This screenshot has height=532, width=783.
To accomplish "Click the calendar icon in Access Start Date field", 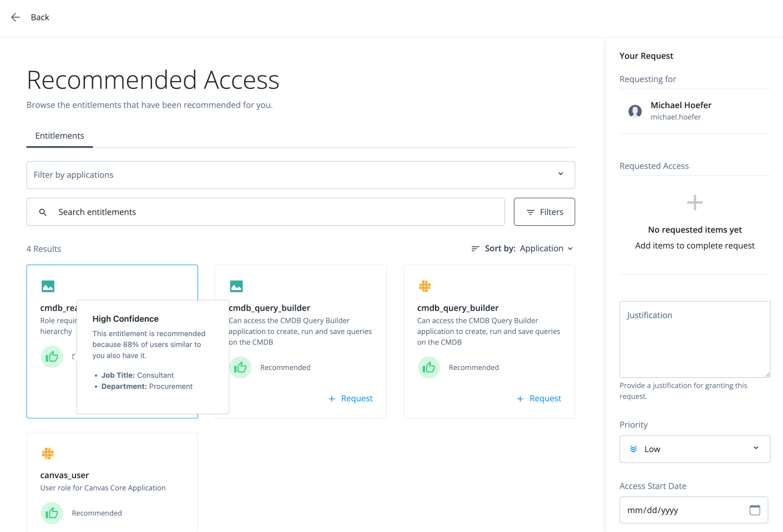I will click(755, 509).
